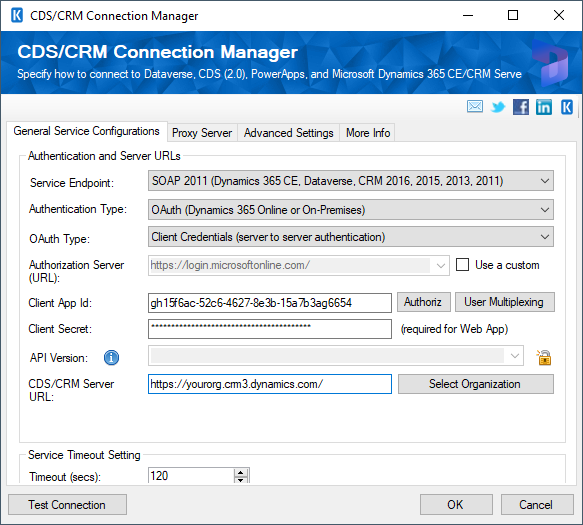
Task: Close the Connection Manager window
Action: [559, 15]
